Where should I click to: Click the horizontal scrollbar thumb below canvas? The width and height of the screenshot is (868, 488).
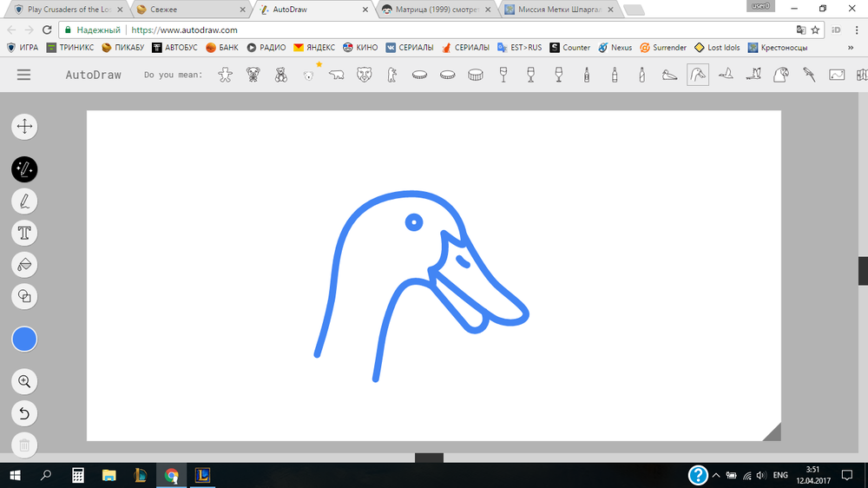pos(429,458)
